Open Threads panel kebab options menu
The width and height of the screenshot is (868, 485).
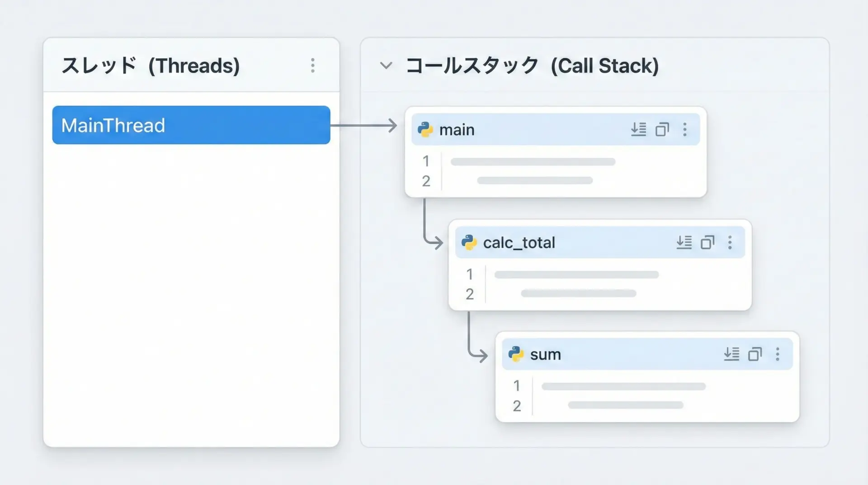click(x=312, y=66)
